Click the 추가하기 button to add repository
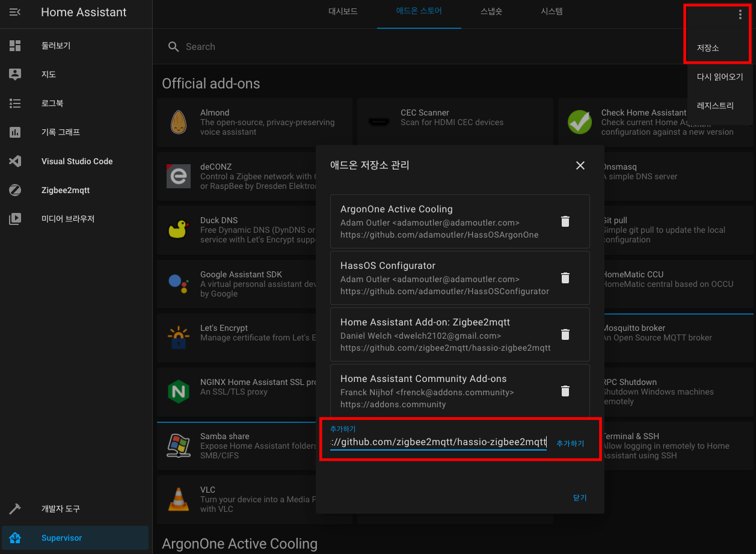Image resolution: width=756 pixels, height=554 pixels. [x=570, y=443]
